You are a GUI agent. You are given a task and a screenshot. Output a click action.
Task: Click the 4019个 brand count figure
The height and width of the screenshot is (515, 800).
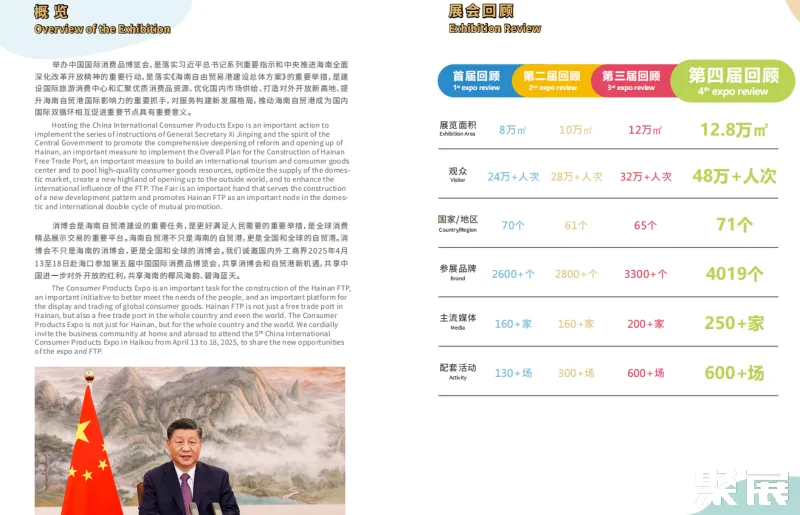pyautogui.click(x=733, y=273)
